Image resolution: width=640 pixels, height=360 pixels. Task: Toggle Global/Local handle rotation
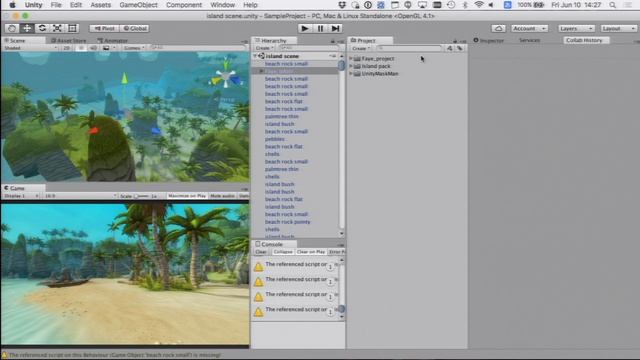click(x=135, y=28)
